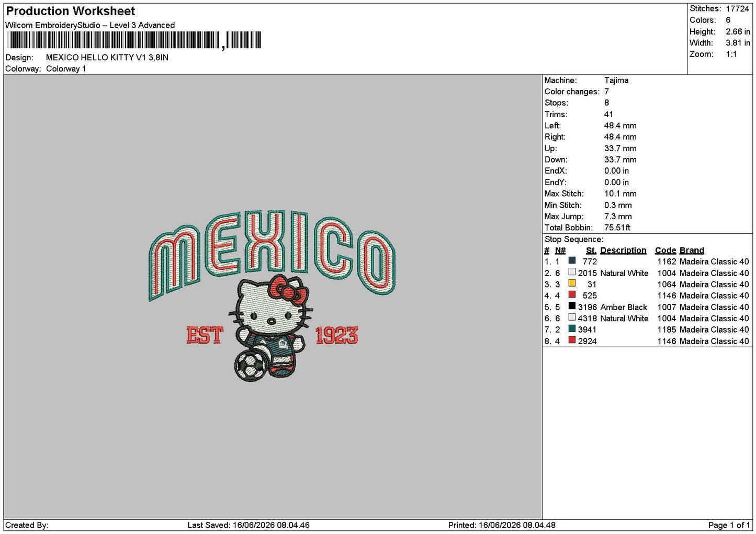Click the Stitches value 17724
This screenshot has height=534, width=756.
[x=737, y=9]
